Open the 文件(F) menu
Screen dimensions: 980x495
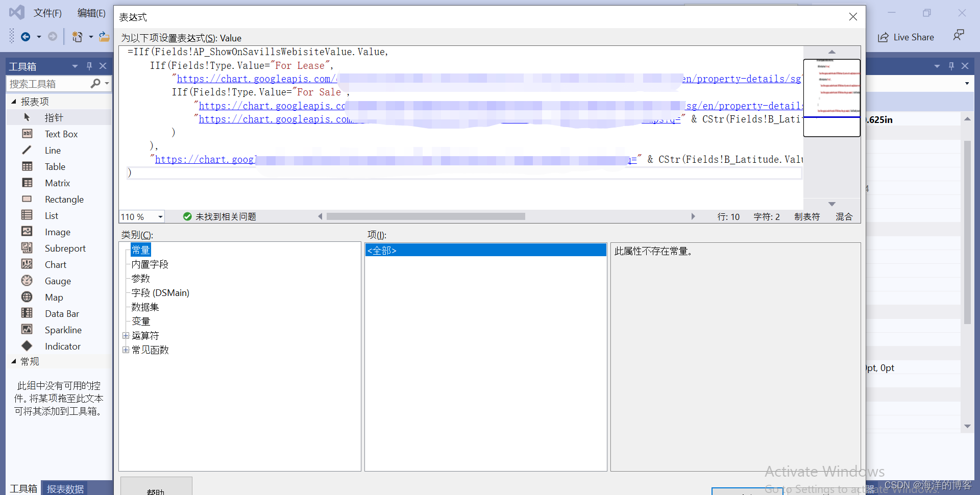pyautogui.click(x=47, y=12)
